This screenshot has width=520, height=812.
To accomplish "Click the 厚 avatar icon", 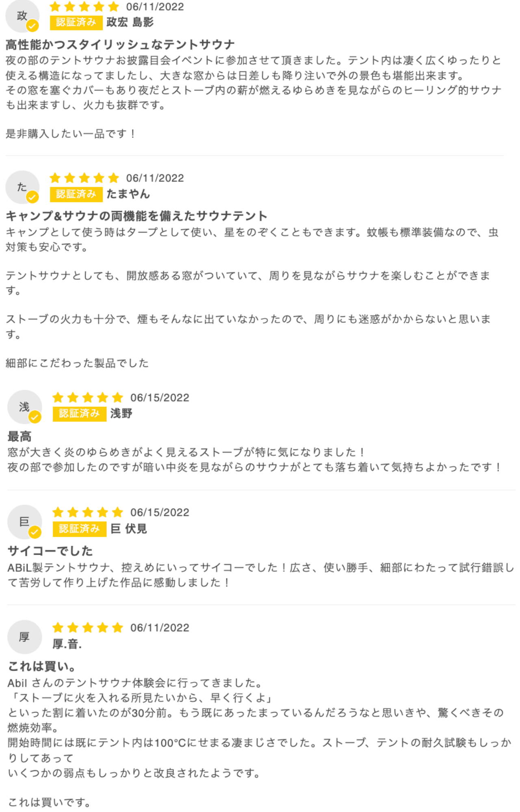I will coord(24,637).
